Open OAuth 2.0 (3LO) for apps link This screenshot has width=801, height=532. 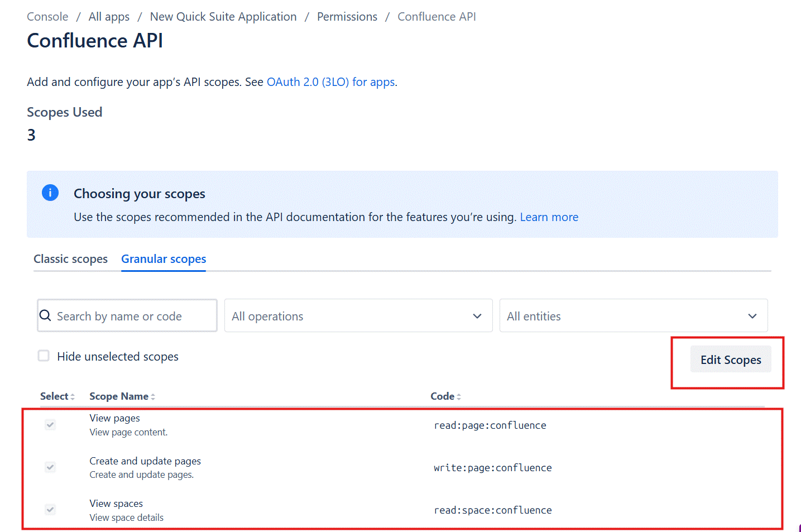(x=331, y=82)
